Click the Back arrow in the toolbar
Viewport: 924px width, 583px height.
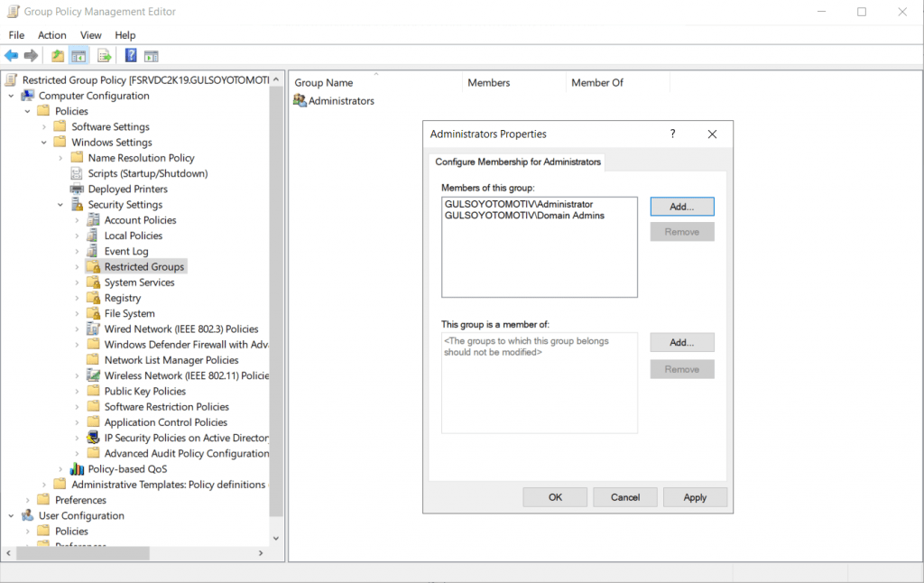click(x=11, y=56)
